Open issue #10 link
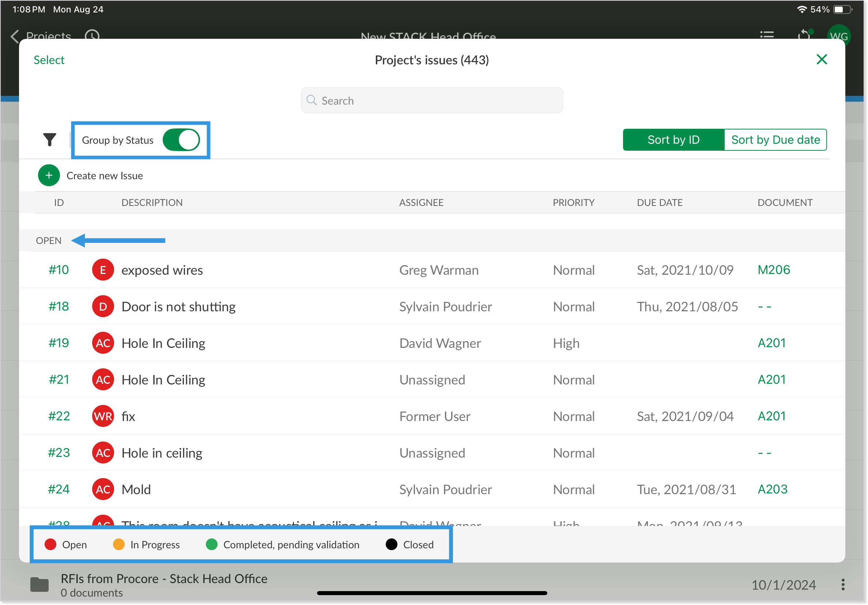Screen dimensions: 868x605 59,270
